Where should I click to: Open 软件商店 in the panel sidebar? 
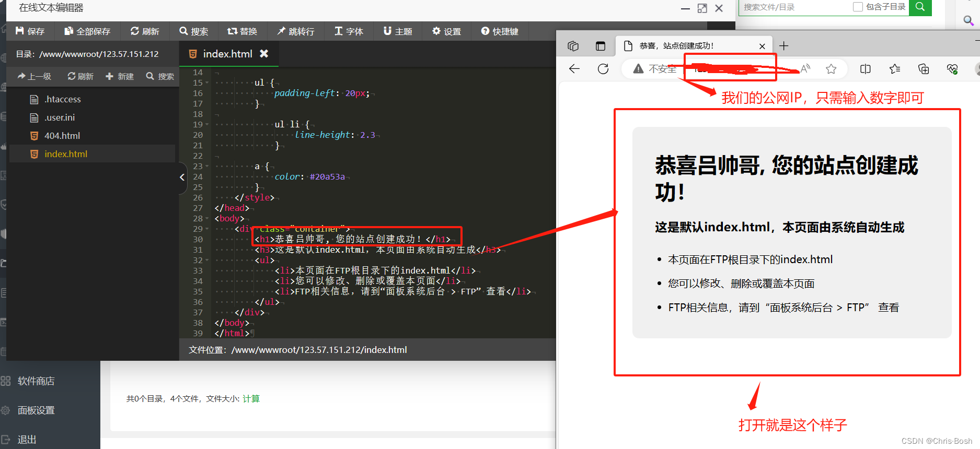pos(36,381)
